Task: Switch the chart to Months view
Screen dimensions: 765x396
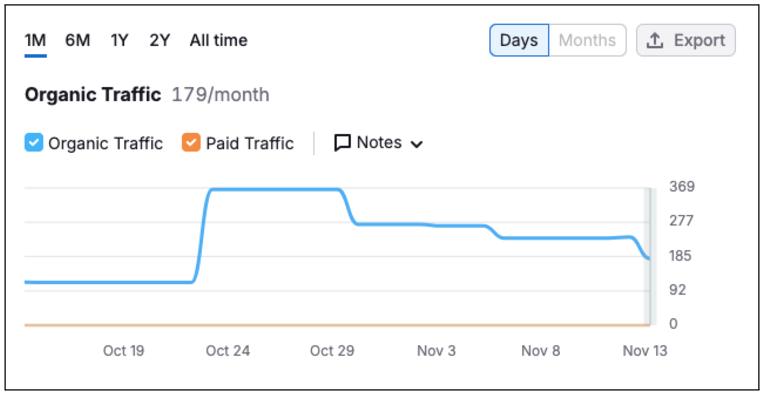Action: pos(587,40)
